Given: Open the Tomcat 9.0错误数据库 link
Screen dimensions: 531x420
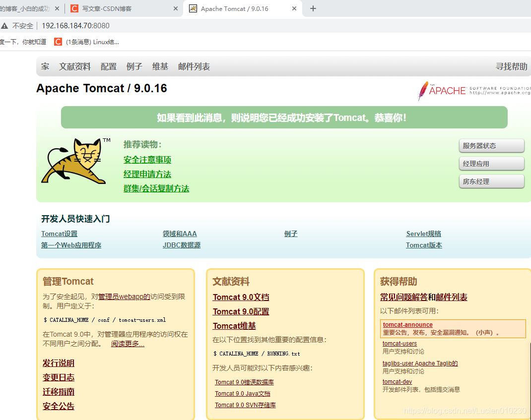Looking at the screenshot, I should tap(244, 382).
